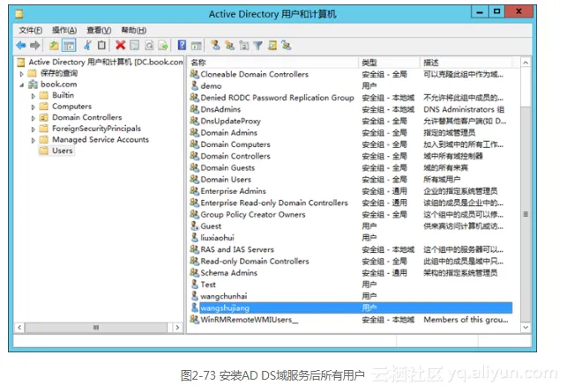Open Help with blue question icon

pyautogui.click(x=182, y=46)
